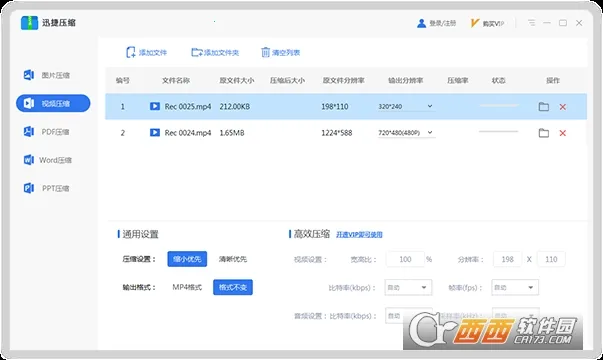Click the 1.65MB file size cell
This screenshot has width=603, height=360.
click(232, 133)
